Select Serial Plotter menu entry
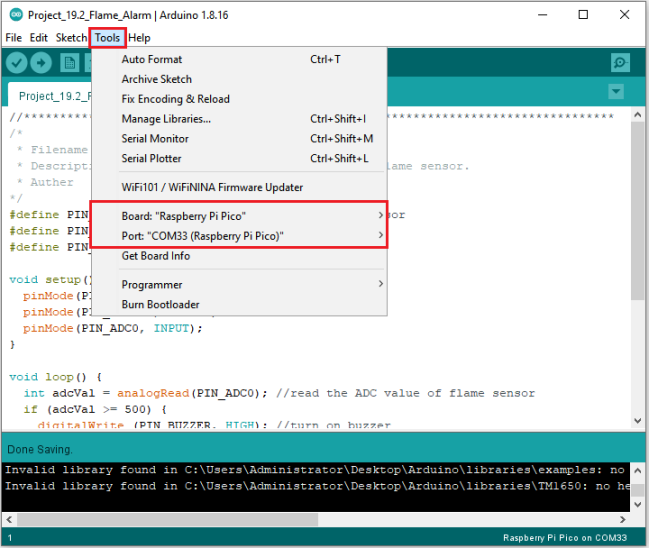Screen dimensions: 650x549 (239, 158)
